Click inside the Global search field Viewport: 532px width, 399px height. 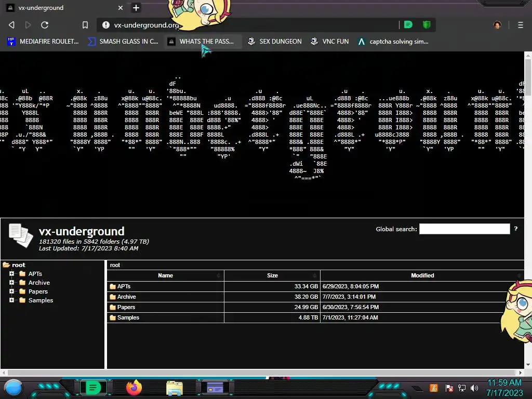click(464, 229)
